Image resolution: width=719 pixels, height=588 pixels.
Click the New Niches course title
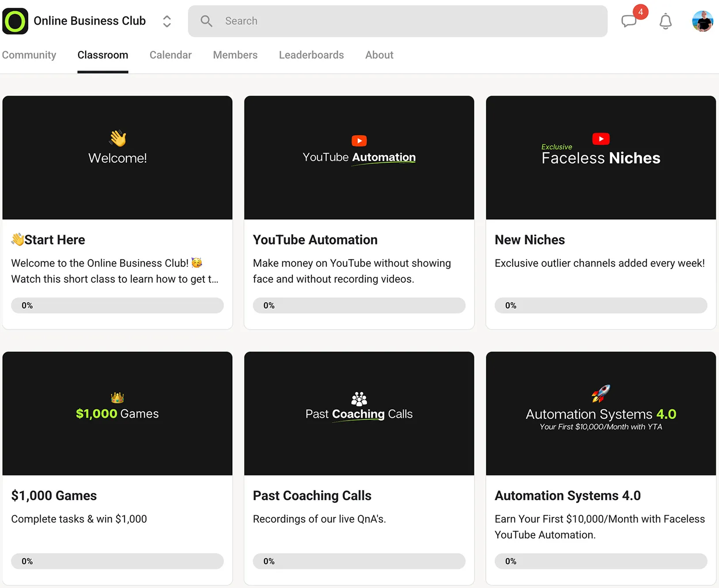530,240
